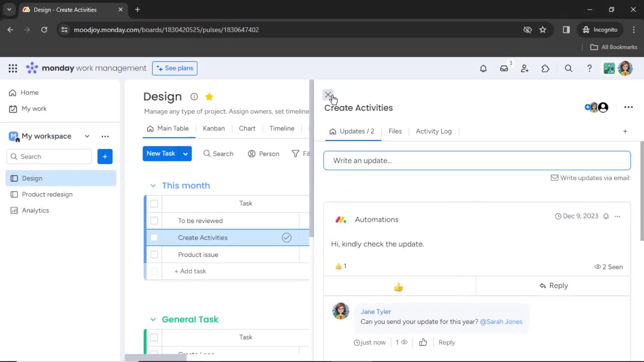Viewport: 644px width, 362px height.
Task: Toggle checkbox next to Create Activities
Action: (x=154, y=237)
